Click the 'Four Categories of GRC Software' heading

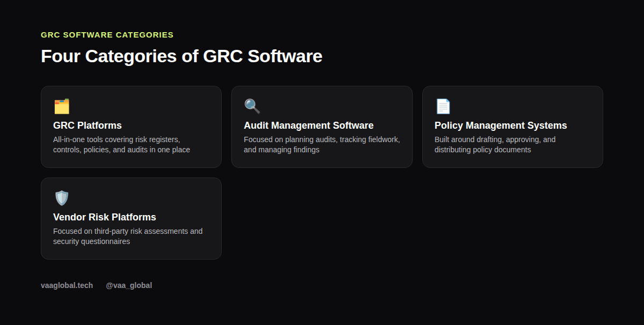[181, 56]
